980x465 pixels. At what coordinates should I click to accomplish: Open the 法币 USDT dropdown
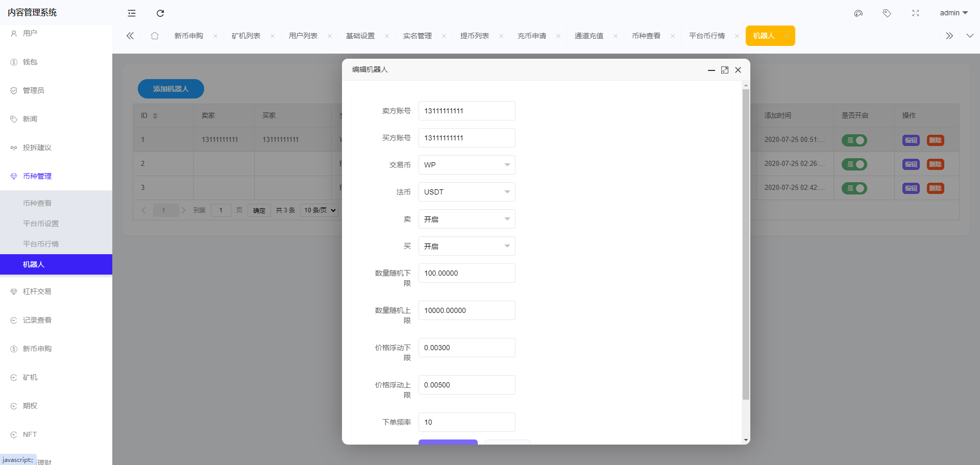(466, 191)
